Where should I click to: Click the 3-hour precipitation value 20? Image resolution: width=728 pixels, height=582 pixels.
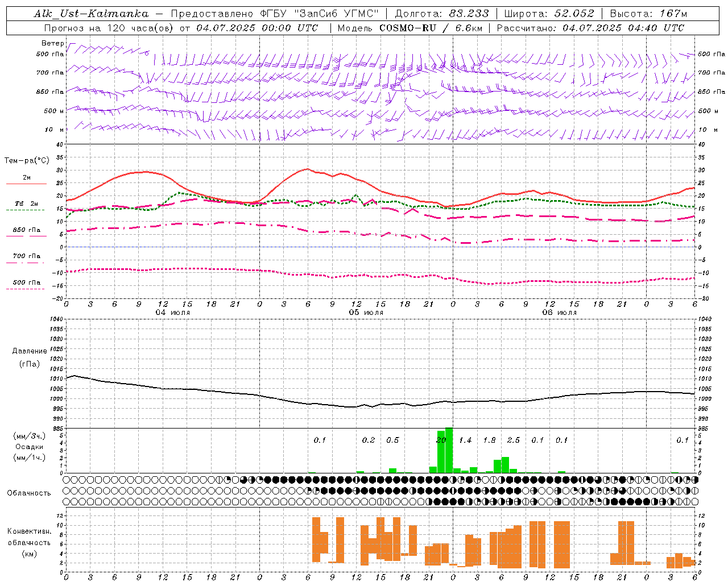441,440
